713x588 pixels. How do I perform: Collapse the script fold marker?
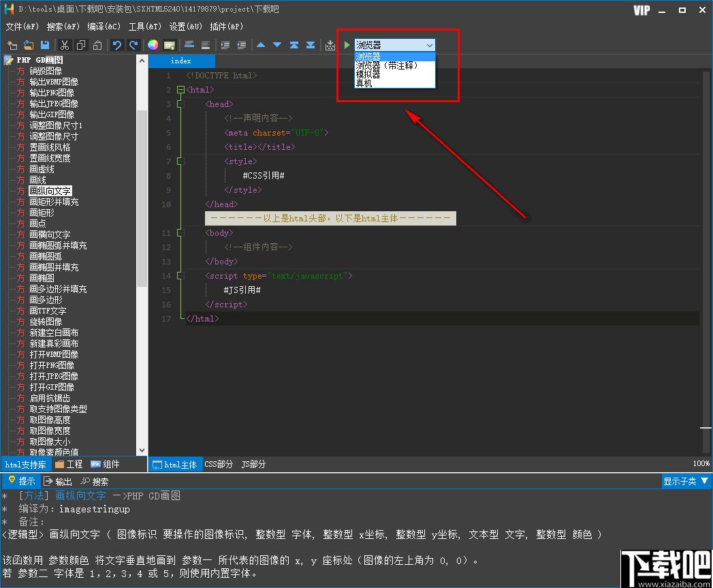pos(180,276)
